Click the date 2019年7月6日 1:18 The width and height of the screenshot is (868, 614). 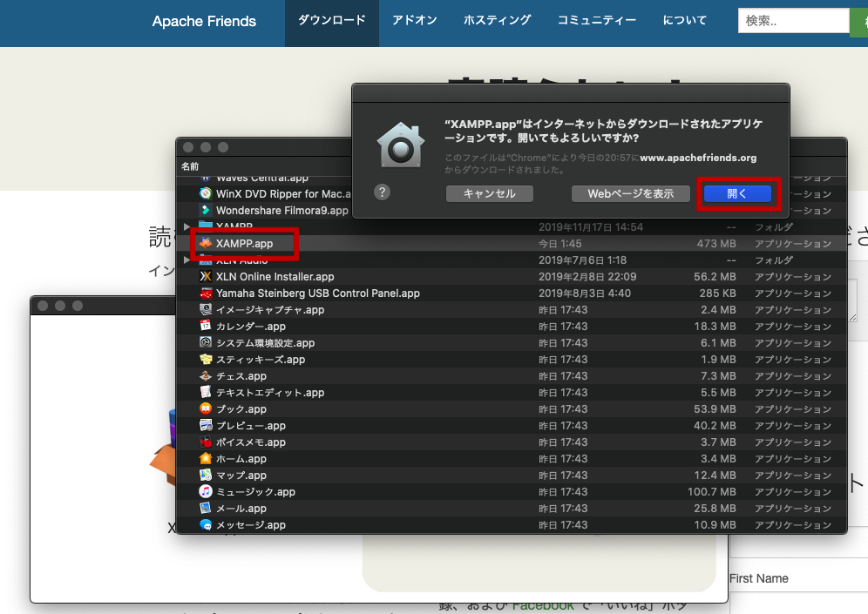pos(582,260)
